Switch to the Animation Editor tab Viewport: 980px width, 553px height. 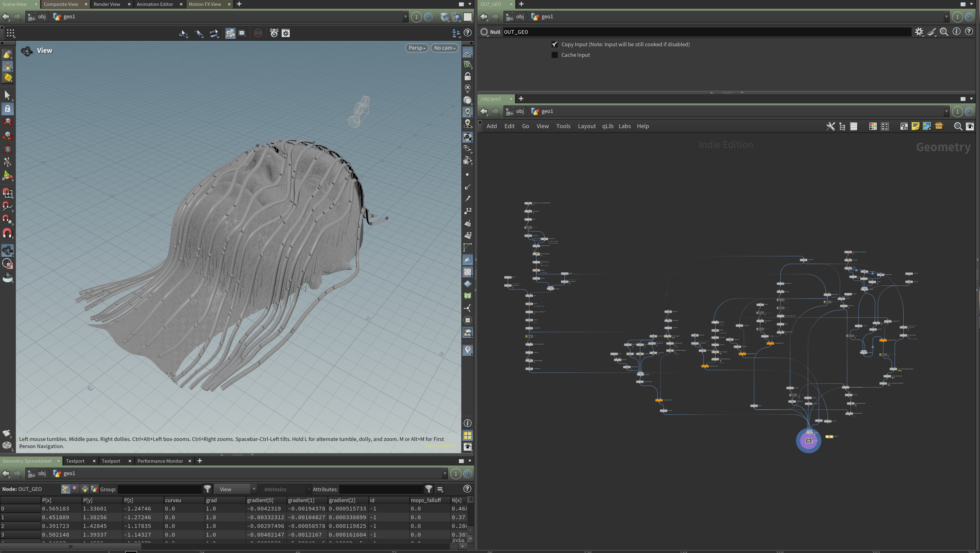(x=155, y=4)
